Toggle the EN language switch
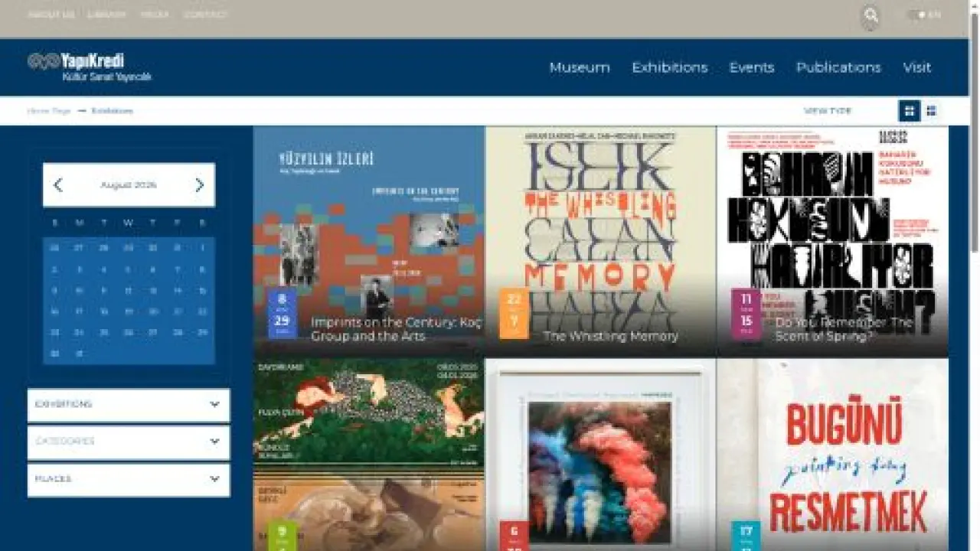This screenshot has width=980, height=551. click(923, 15)
